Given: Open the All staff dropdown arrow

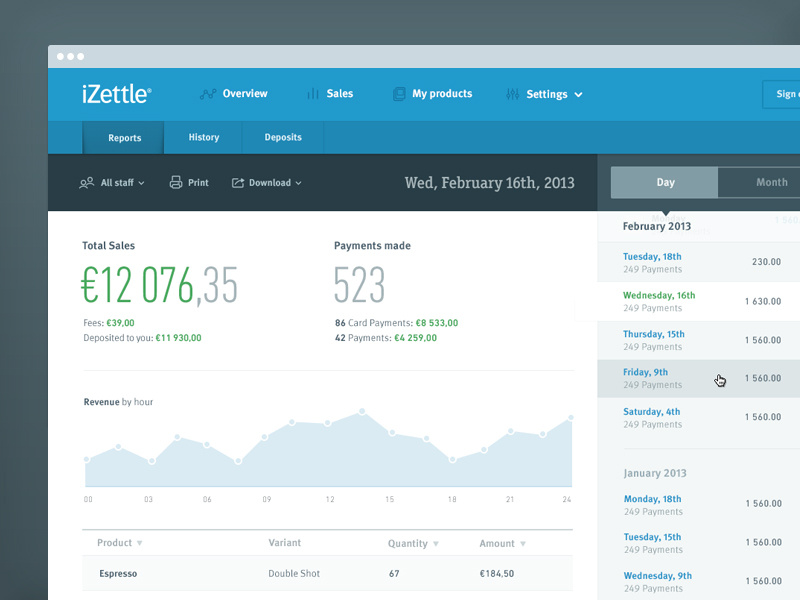Looking at the screenshot, I should 141,183.
